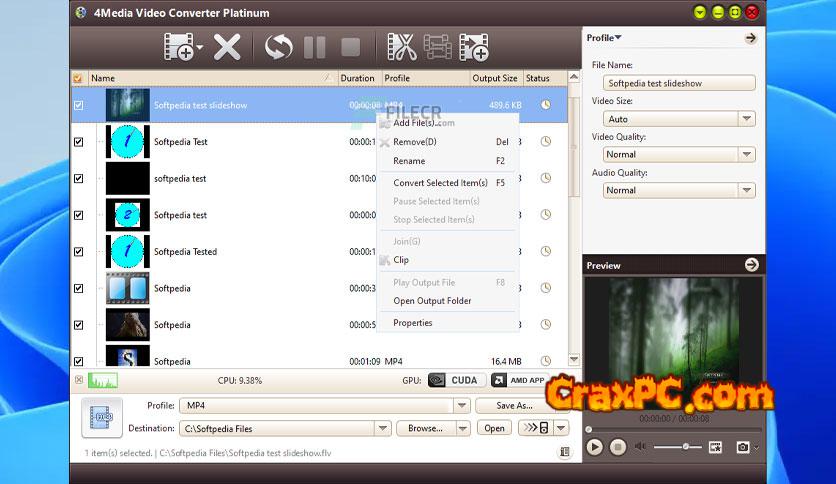Toggle the select-all checkbox in list header
This screenshot has height=484, width=836.
click(78, 78)
